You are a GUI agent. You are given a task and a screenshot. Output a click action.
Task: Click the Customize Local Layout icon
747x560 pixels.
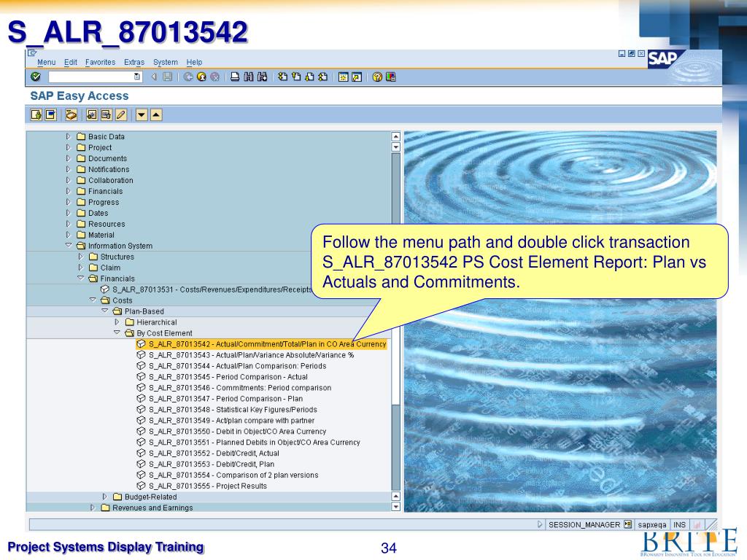pyautogui.click(x=391, y=77)
